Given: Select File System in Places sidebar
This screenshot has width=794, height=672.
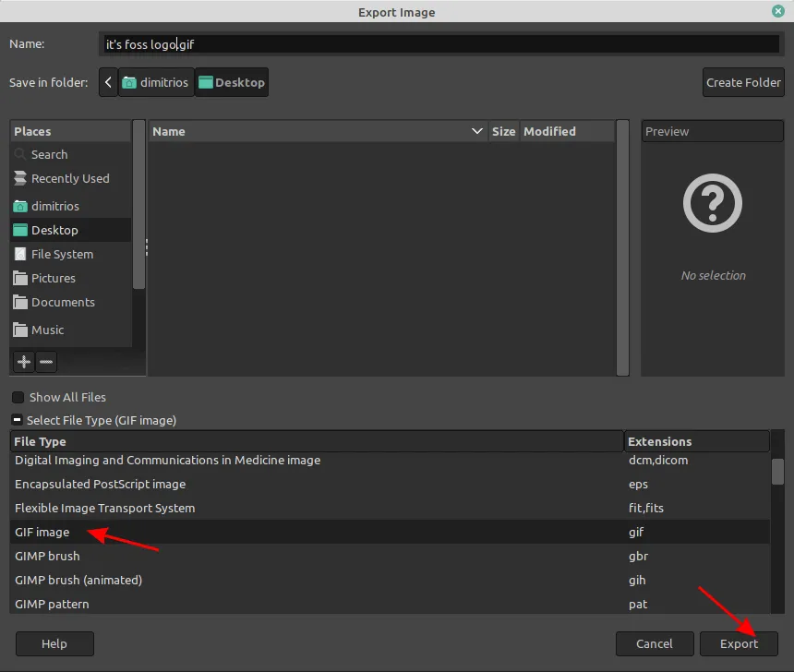Looking at the screenshot, I should point(61,255).
